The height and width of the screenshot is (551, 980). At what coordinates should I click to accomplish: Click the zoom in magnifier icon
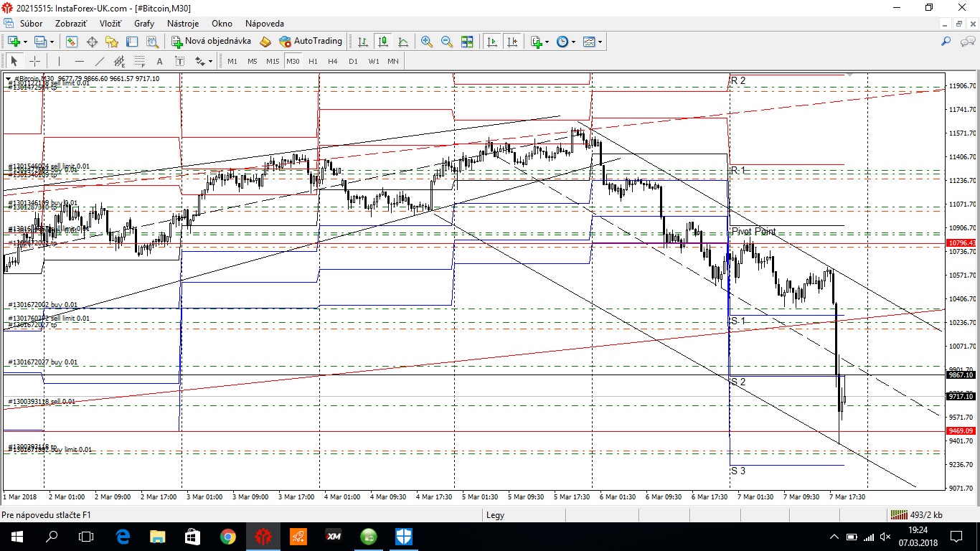pyautogui.click(x=427, y=42)
